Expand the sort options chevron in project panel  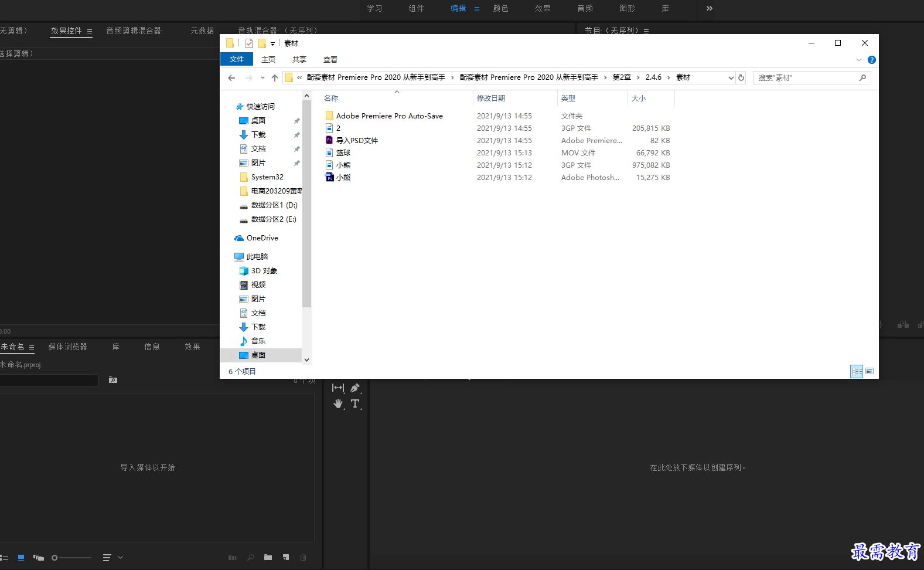click(121, 558)
